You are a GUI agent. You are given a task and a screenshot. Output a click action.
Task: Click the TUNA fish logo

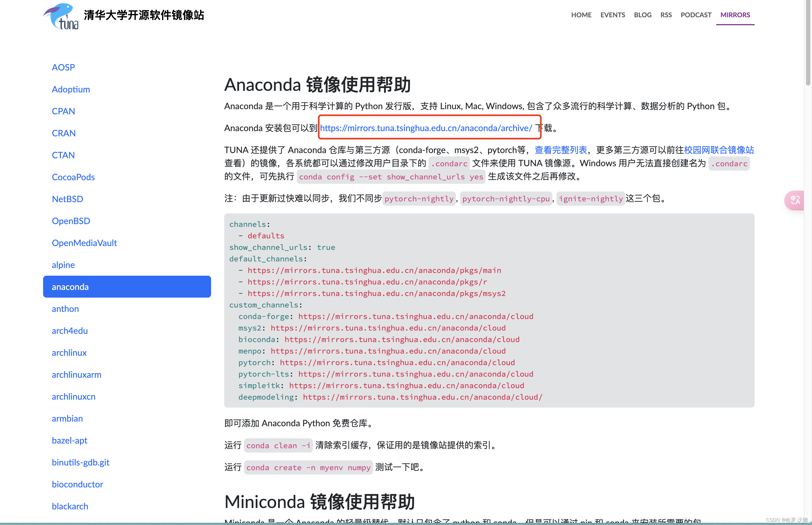click(x=61, y=16)
